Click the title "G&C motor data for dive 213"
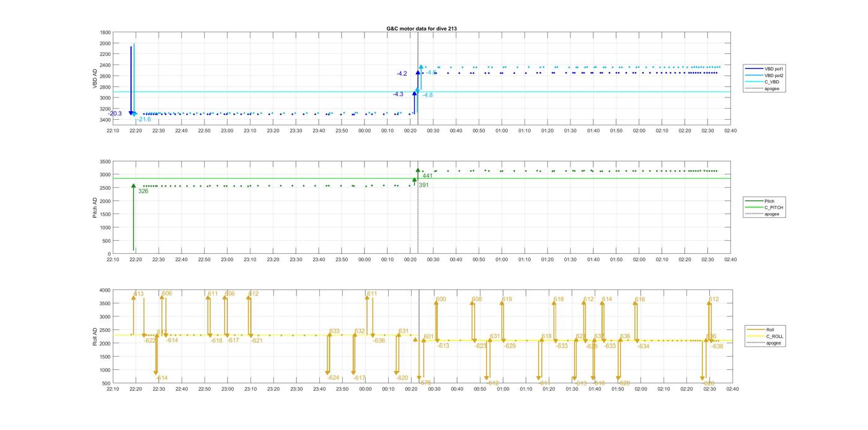This screenshot has height=430, width=868. click(422, 29)
